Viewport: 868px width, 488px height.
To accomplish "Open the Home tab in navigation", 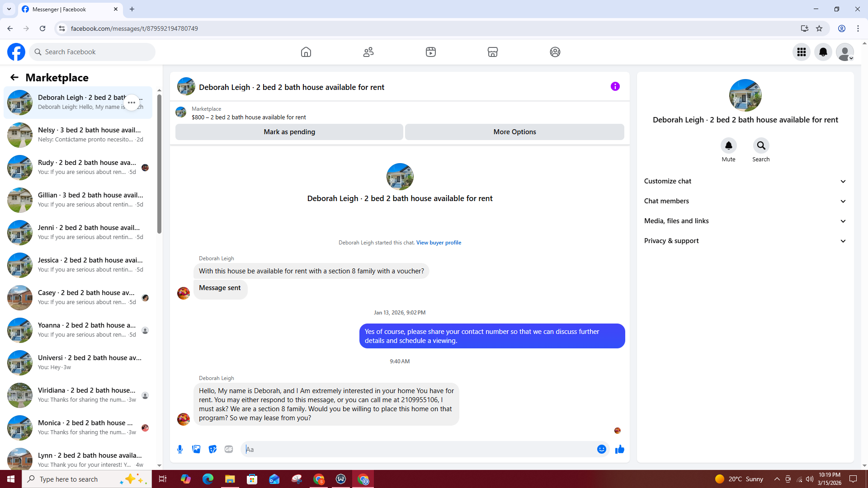I will (306, 52).
